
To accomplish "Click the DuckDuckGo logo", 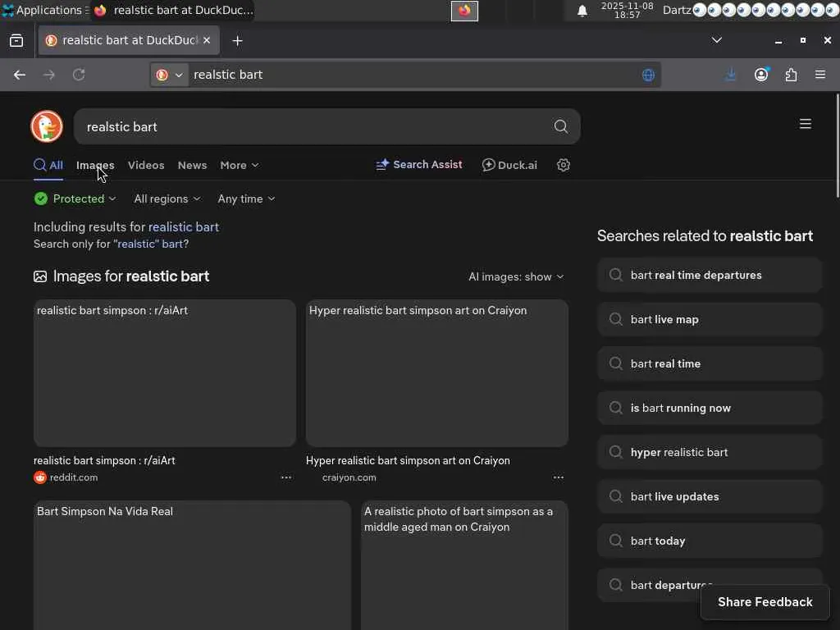I will click(x=47, y=126).
